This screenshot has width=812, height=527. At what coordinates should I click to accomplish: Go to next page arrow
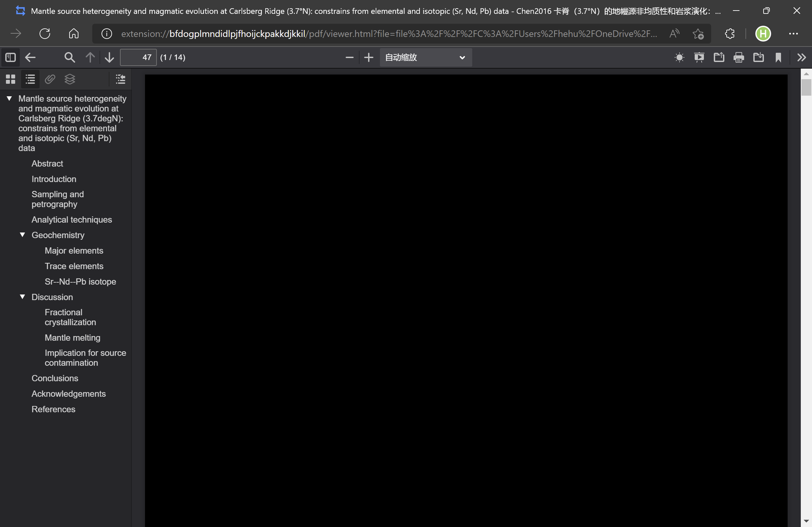(109, 57)
